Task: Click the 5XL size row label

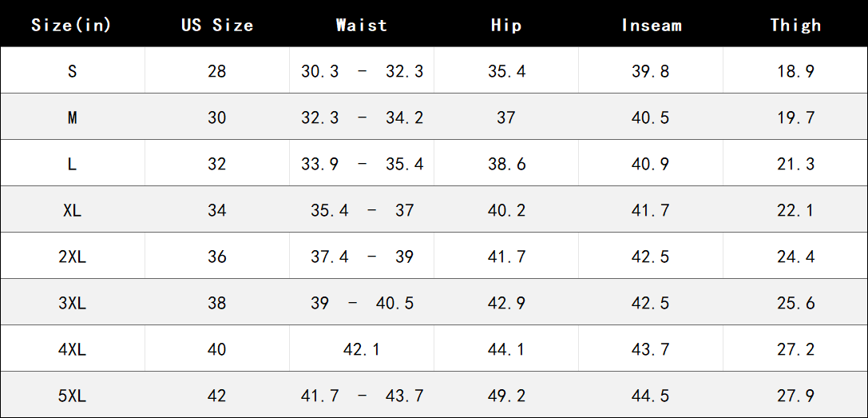Action: click(x=72, y=396)
